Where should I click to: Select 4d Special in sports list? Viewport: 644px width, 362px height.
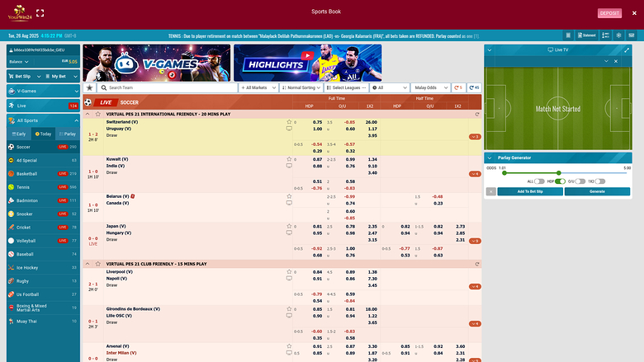click(x=43, y=160)
